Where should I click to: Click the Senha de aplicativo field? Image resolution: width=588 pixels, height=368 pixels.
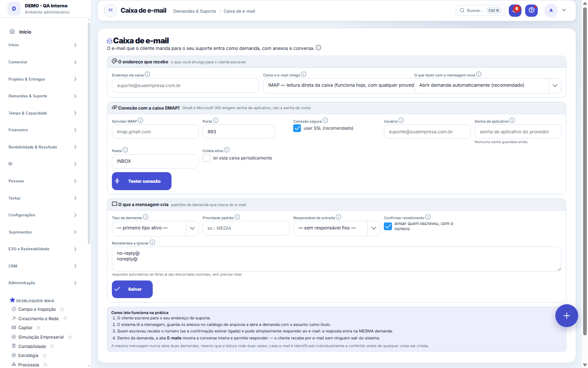coord(518,132)
